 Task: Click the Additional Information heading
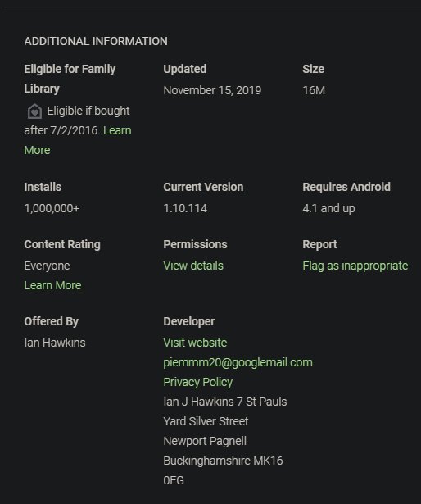point(96,41)
